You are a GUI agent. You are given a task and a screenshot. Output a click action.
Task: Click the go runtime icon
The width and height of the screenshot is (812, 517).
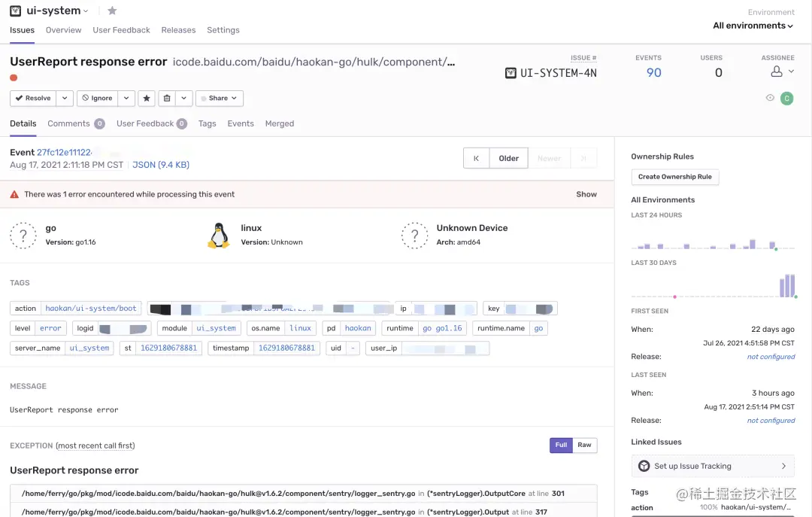point(23,236)
